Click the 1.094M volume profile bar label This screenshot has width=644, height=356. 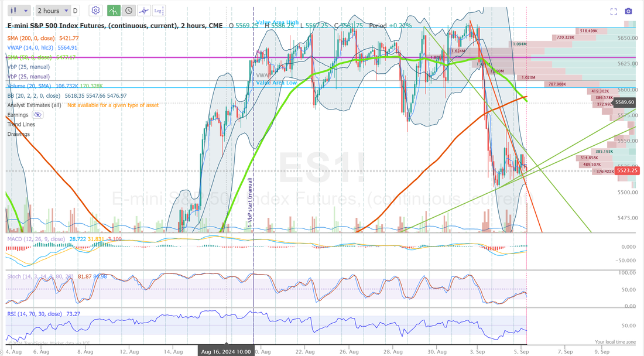[x=519, y=44]
